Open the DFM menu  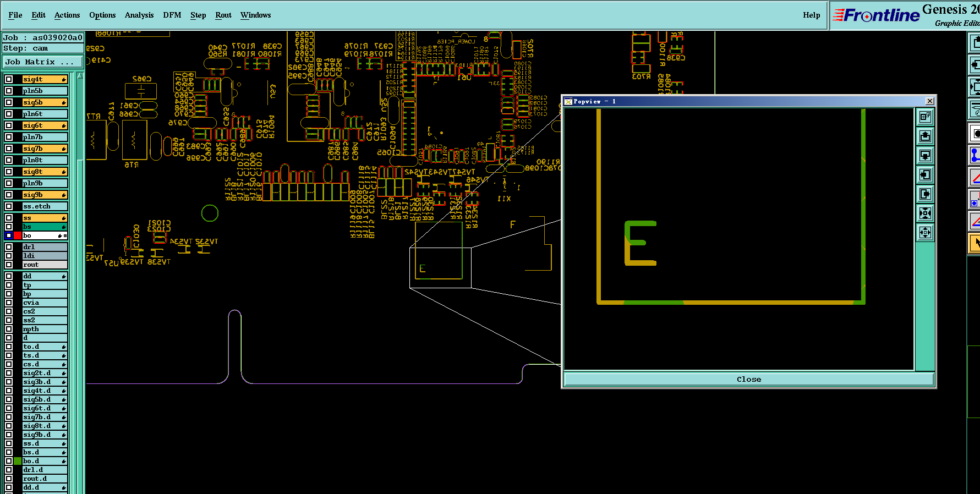click(172, 15)
